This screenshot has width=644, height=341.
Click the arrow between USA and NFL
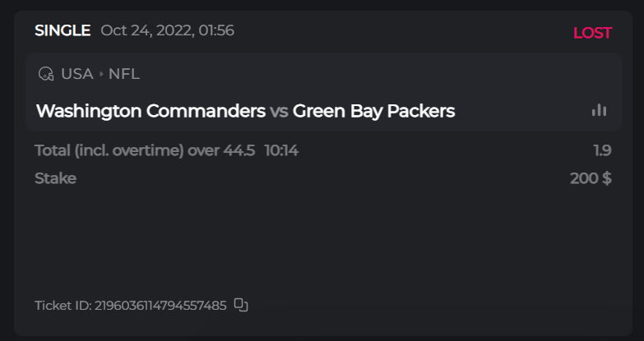coord(101,74)
